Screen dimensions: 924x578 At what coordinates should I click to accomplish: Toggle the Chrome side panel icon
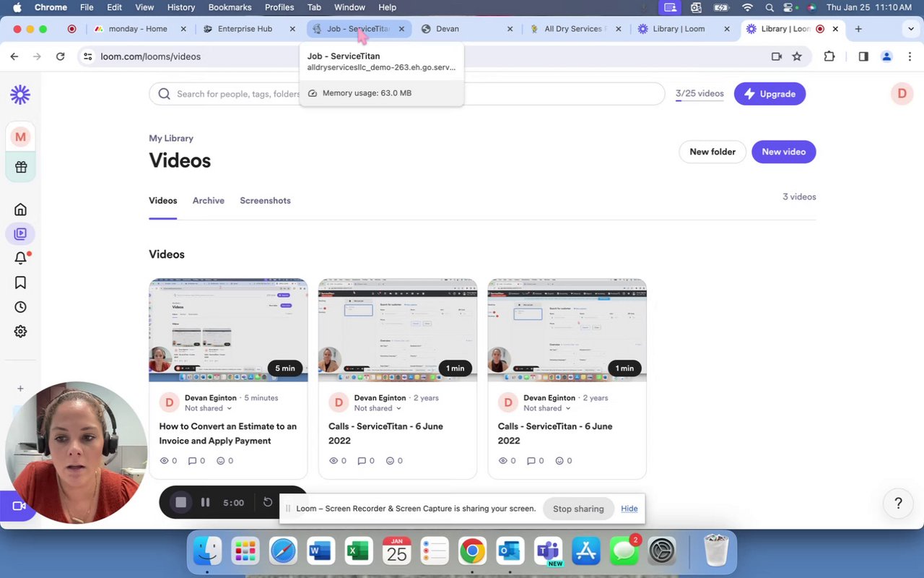point(863,56)
